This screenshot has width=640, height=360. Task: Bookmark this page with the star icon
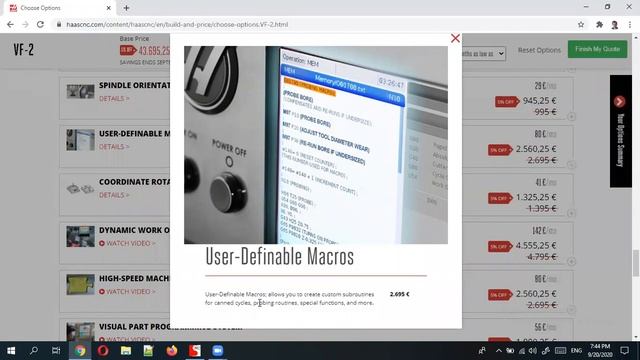point(581,24)
